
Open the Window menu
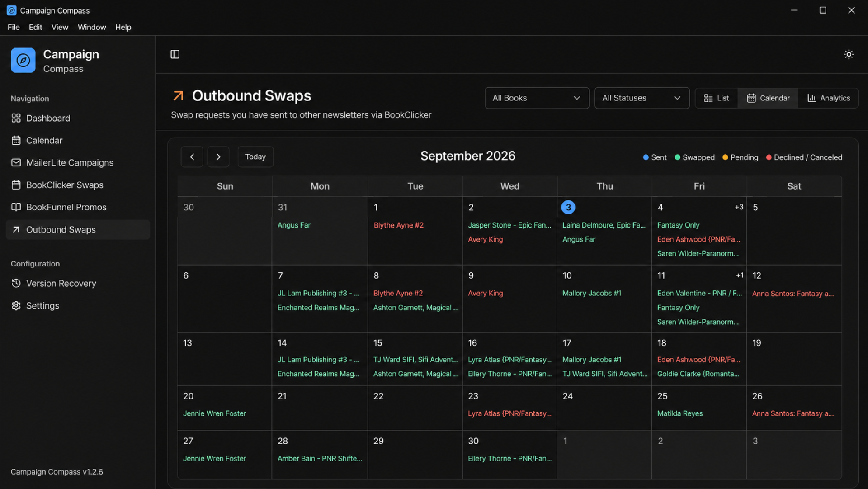92,27
